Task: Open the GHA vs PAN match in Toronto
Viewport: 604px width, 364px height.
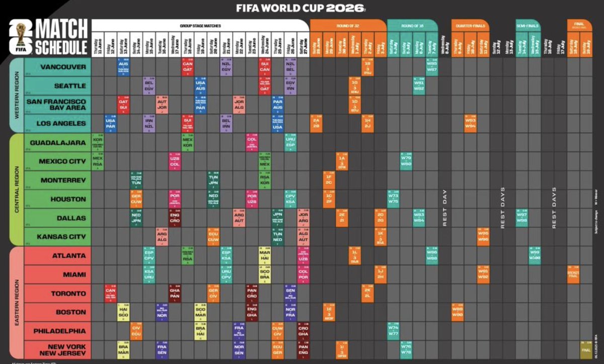Action: (175, 294)
